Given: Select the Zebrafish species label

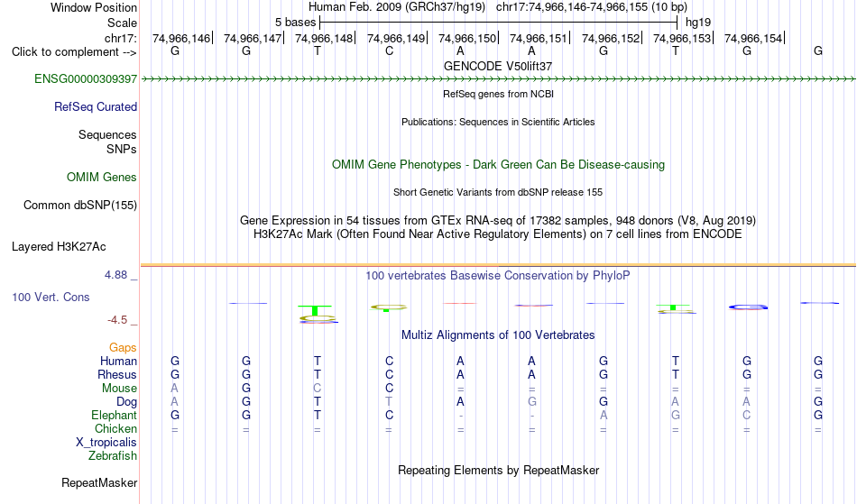Looking at the screenshot, I should coord(113,455).
